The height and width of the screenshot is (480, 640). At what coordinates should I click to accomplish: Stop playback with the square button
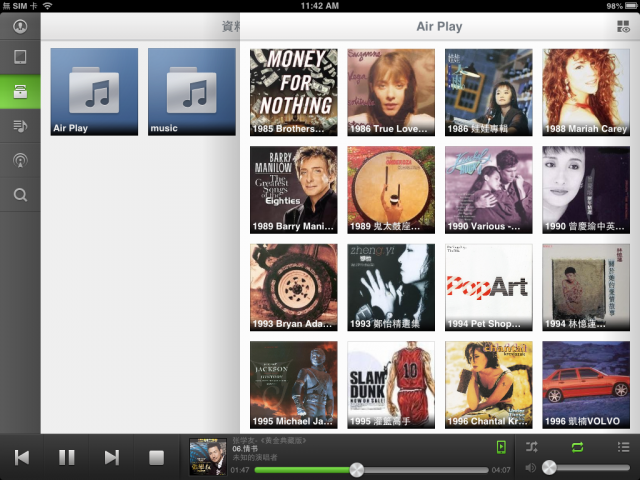coord(156,458)
